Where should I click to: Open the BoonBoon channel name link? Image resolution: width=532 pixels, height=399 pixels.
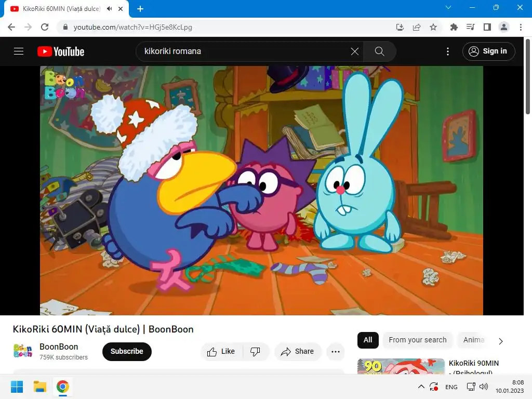pos(59,347)
